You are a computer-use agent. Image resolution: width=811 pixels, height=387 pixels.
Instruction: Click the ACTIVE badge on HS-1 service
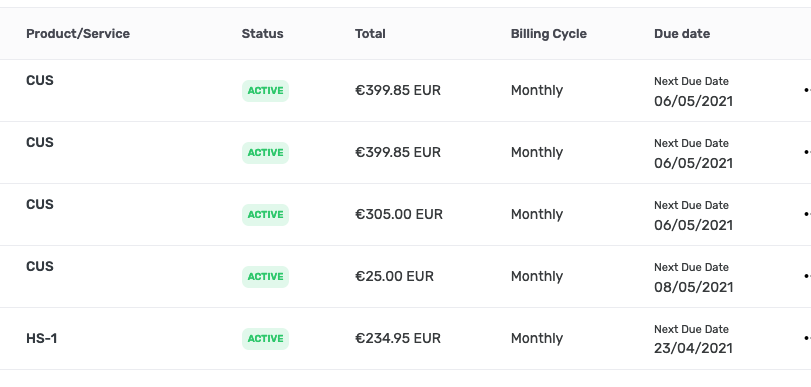(x=265, y=339)
